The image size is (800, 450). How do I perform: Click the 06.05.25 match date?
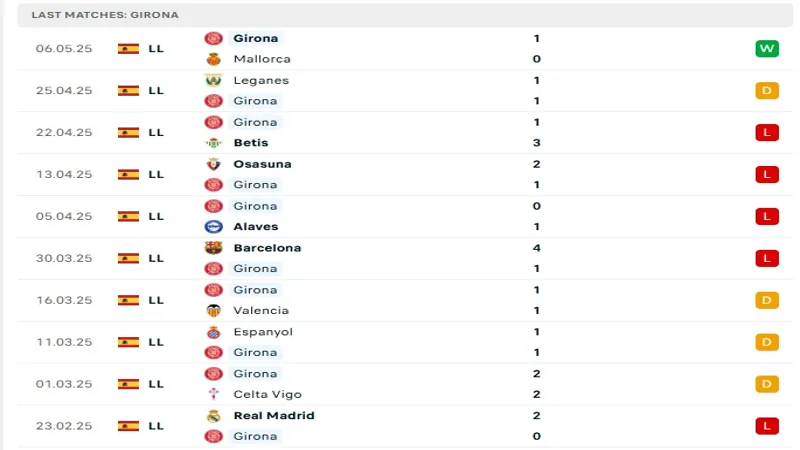(63, 48)
